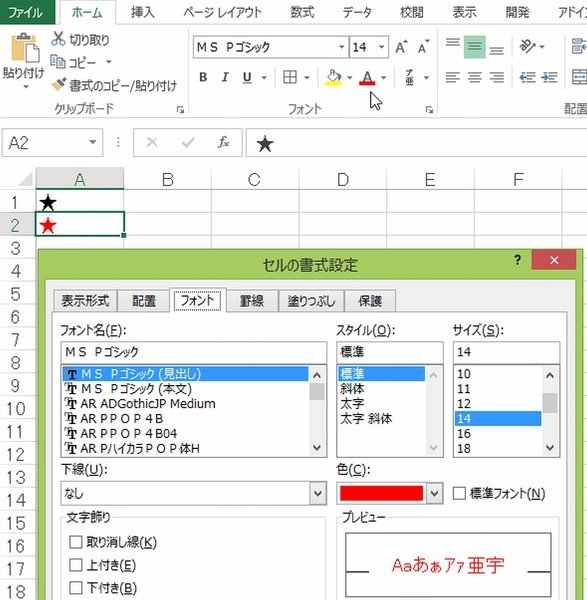Open the 罫線 tab in the dialog
Screen dimensions: 587x600
coord(252,301)
